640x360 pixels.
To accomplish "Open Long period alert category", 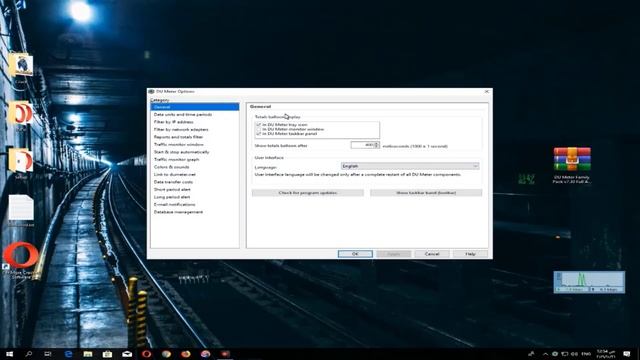I will coord(172,197).
